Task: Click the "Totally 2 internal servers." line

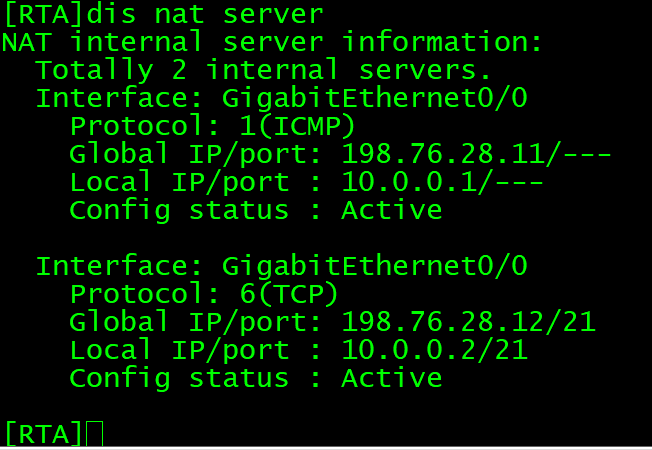Action: (x=264, y=71)
